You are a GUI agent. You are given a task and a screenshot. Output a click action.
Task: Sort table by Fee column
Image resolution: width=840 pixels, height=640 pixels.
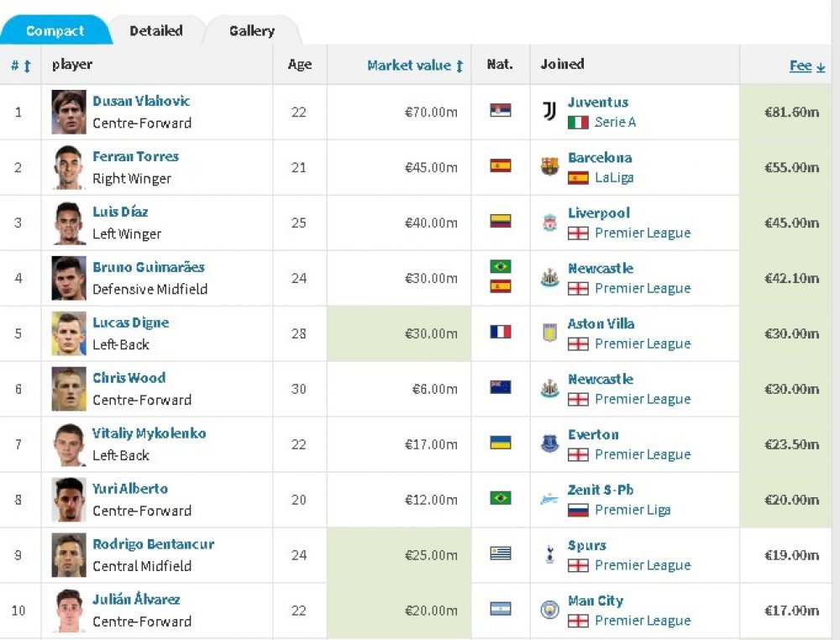pyautogui.click(x=806, y=66)
